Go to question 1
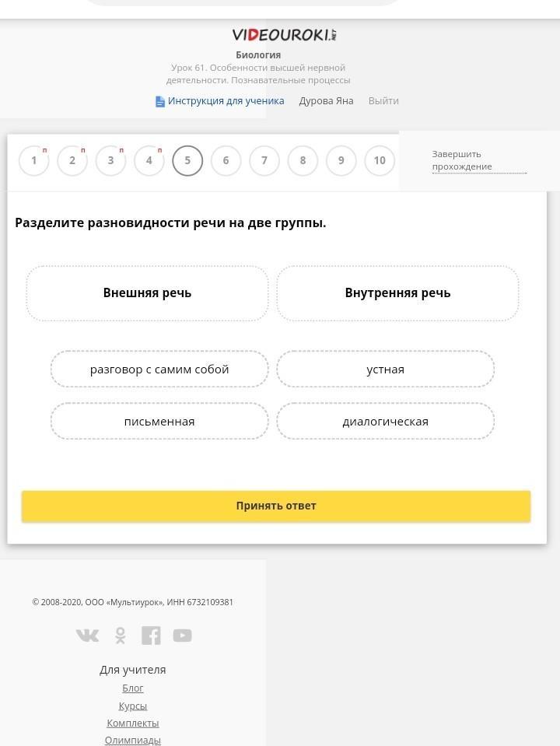Screen dimensions: 560x746 33,161
